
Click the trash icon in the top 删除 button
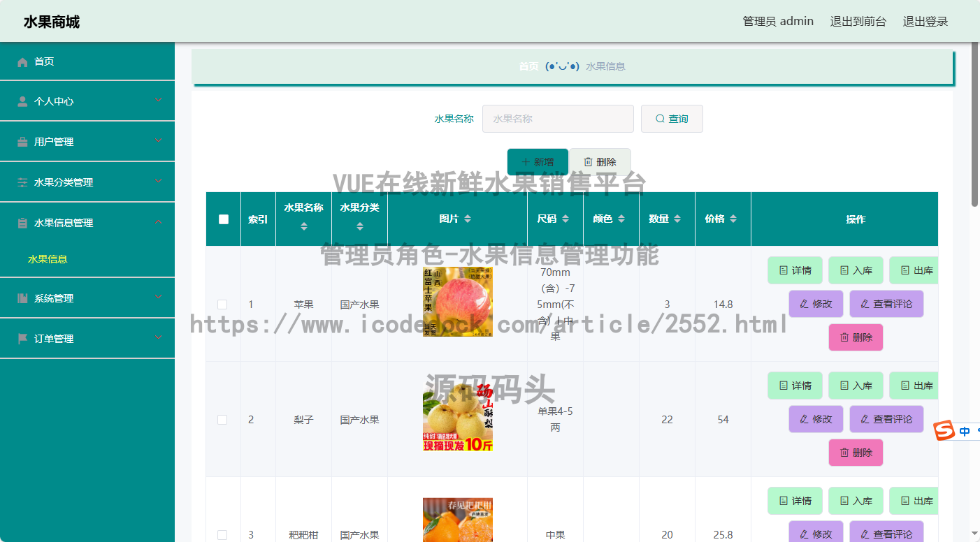point(588,162)
